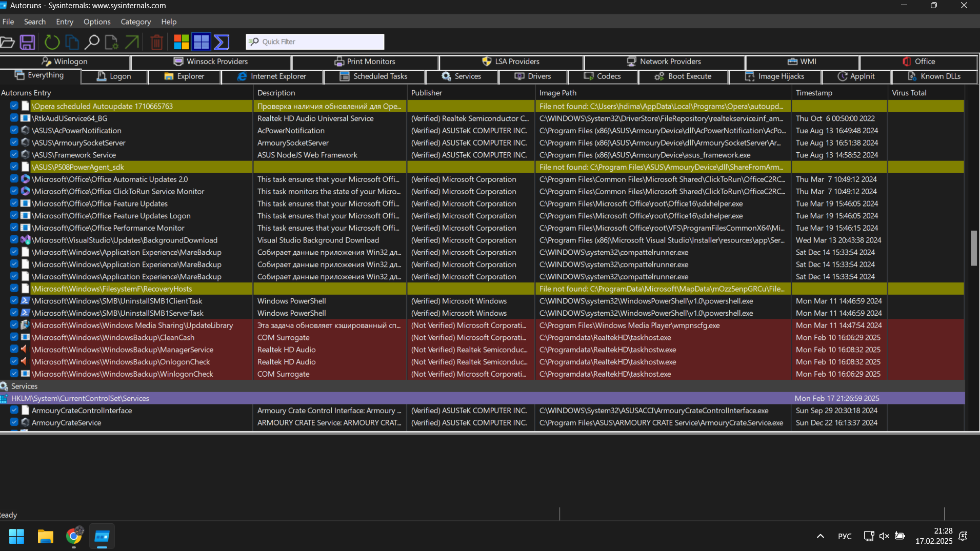Image resolution: width=980 pixels, height=551 pixels.
Task: Switch to the Winlogon tab
Action: [x=65, y=62]
